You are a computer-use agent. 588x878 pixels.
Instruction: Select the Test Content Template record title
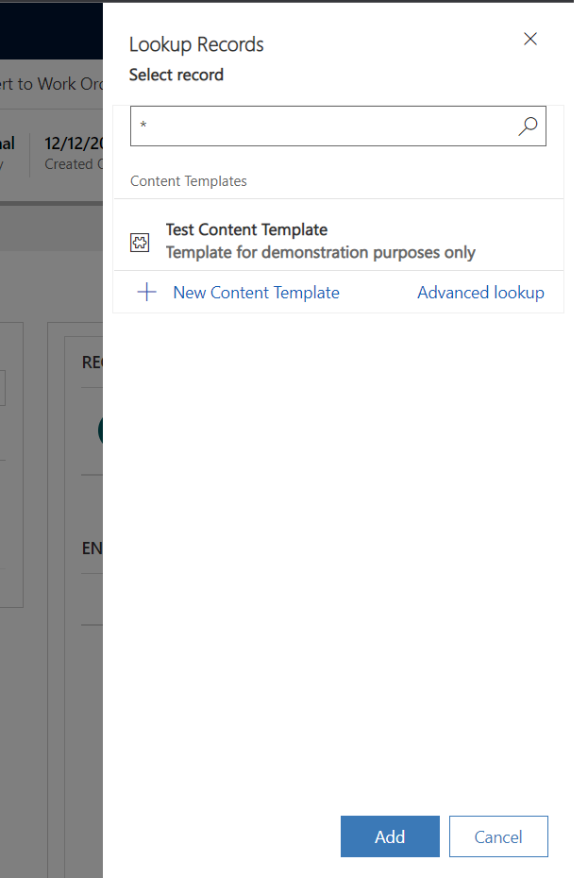(246, 229)
